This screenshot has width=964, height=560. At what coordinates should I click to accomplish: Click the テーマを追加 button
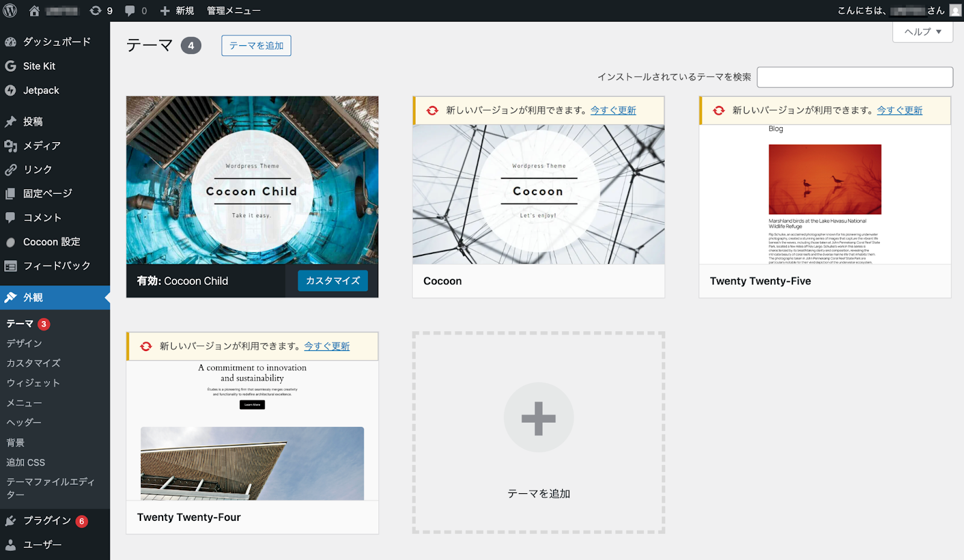click(256, 45)
